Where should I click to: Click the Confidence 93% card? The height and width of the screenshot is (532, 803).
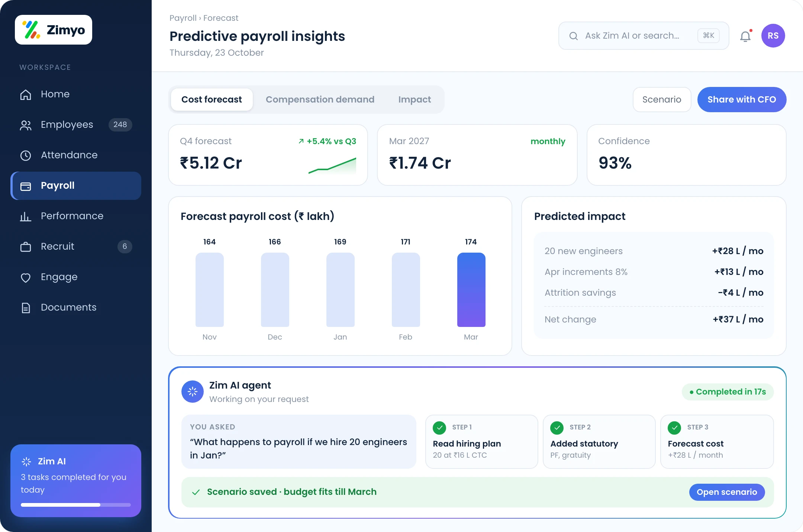point(686,155)
